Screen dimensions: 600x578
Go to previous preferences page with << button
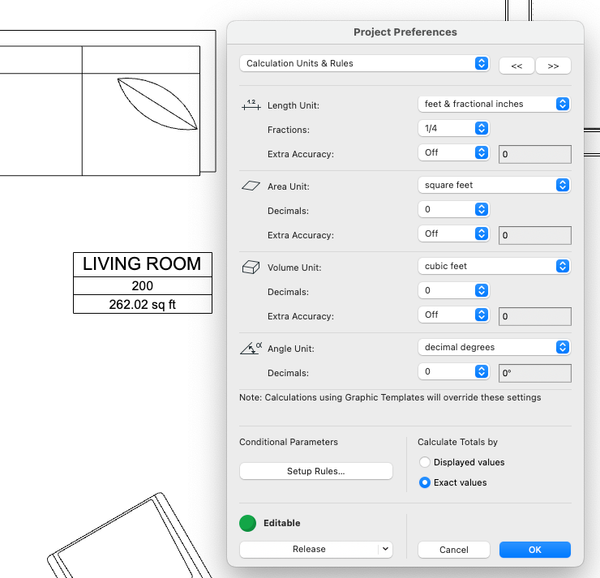click(x=516, y=66)
